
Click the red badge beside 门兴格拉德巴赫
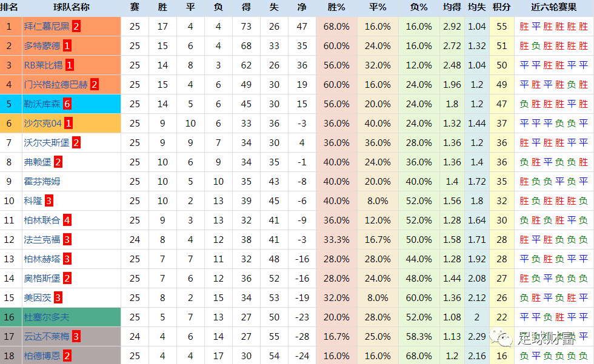(x=95, y=85)
